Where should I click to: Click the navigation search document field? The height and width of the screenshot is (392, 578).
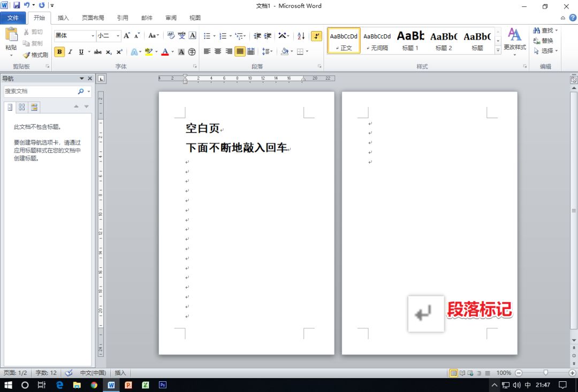40,91
